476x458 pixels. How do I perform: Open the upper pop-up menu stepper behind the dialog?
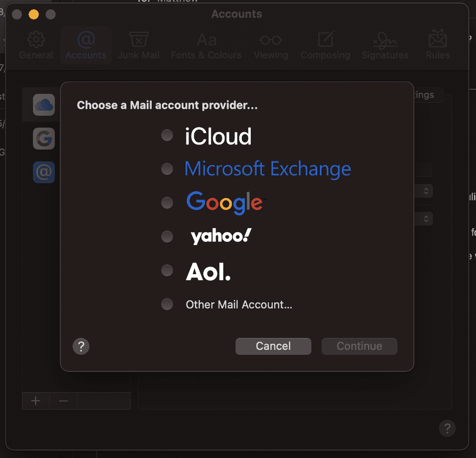point(426,191)
